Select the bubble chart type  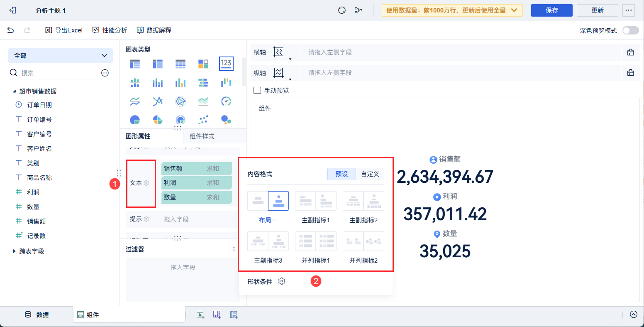226,120
